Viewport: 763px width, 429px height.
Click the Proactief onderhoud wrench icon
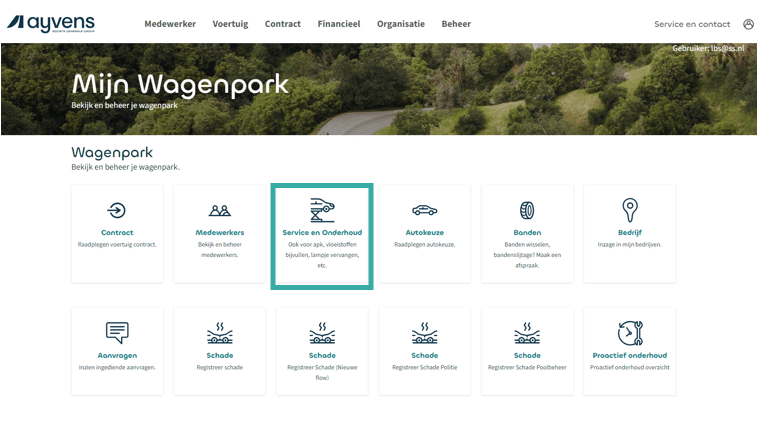pos(630,333)
